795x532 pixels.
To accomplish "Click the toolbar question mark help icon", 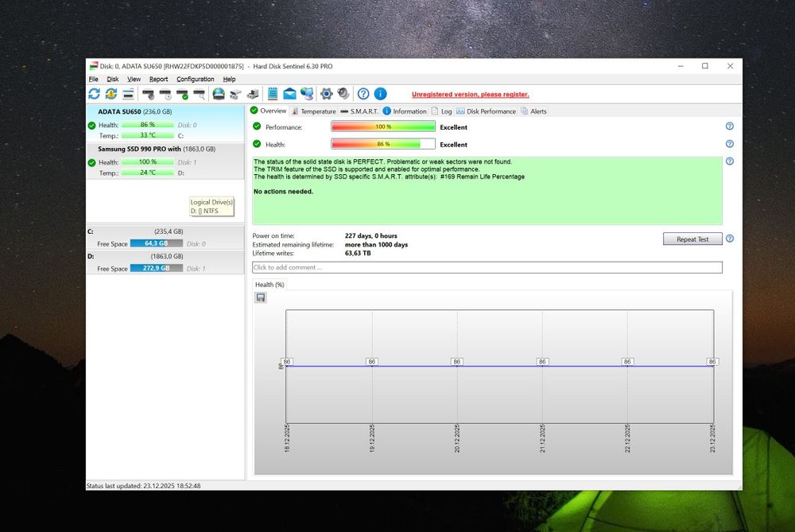I will click(x=363, y=94).
